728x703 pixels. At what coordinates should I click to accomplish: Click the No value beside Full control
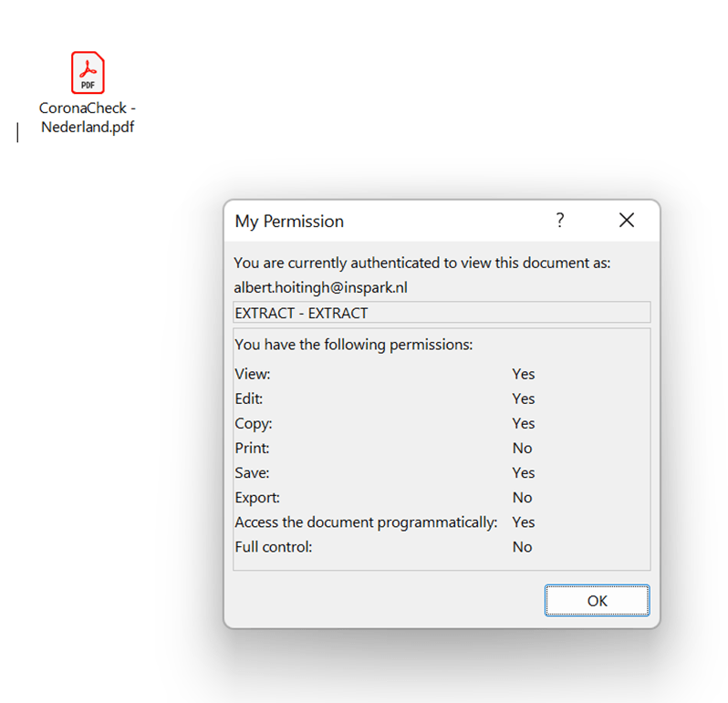(x=522, y=547)
